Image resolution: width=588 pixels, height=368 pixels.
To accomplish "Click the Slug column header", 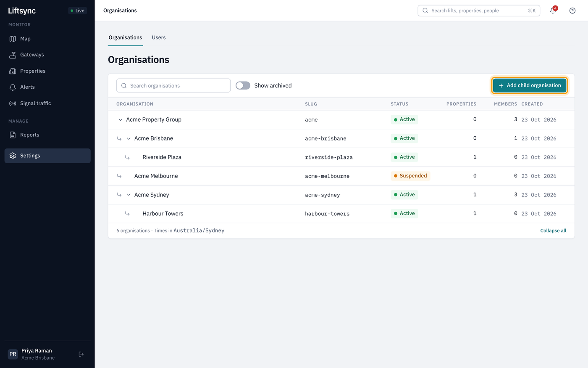I will pos(311,104).
